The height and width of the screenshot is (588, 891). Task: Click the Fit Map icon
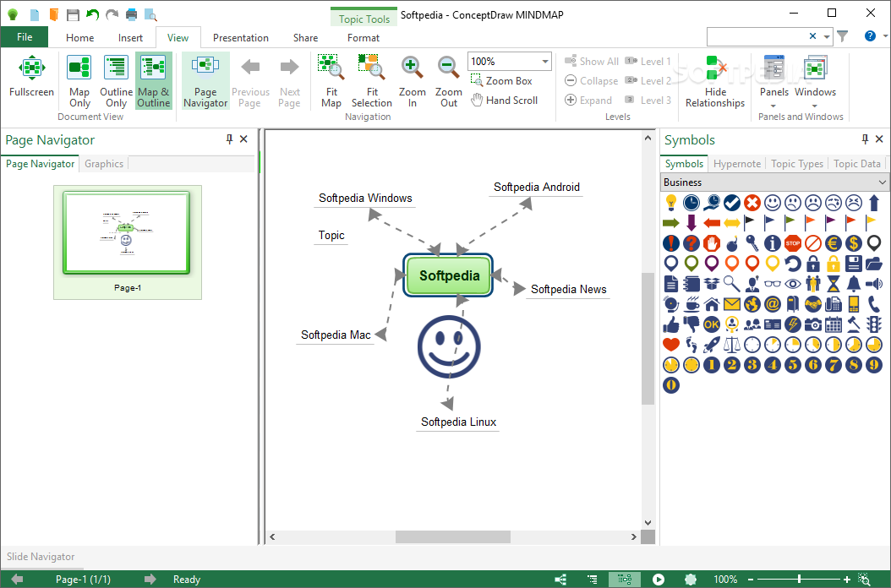coord(331,67)
